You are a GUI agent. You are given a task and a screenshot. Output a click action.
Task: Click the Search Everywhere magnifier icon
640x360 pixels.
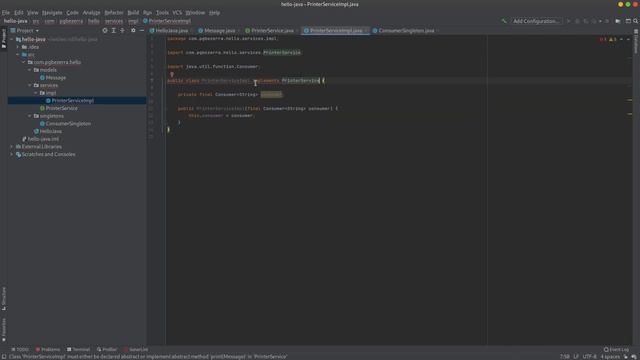click(x=636, y=21)
